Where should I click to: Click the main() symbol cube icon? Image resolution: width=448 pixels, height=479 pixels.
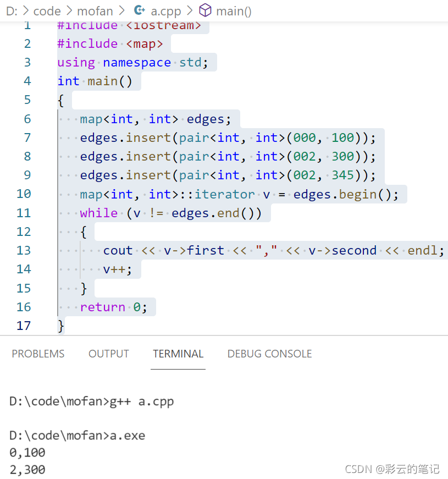[x=205, y=10]
